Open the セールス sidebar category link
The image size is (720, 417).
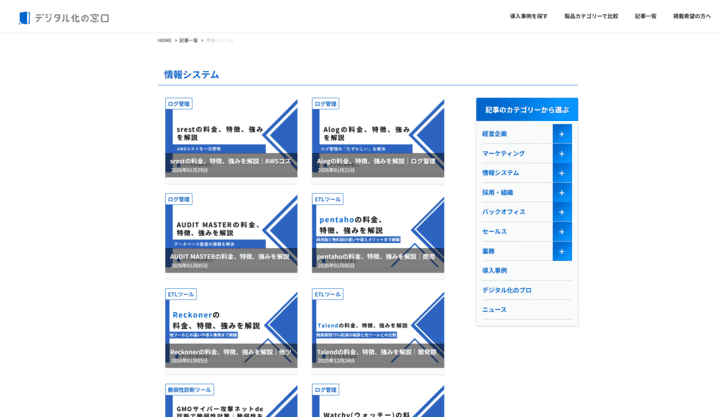coord(495,231)
